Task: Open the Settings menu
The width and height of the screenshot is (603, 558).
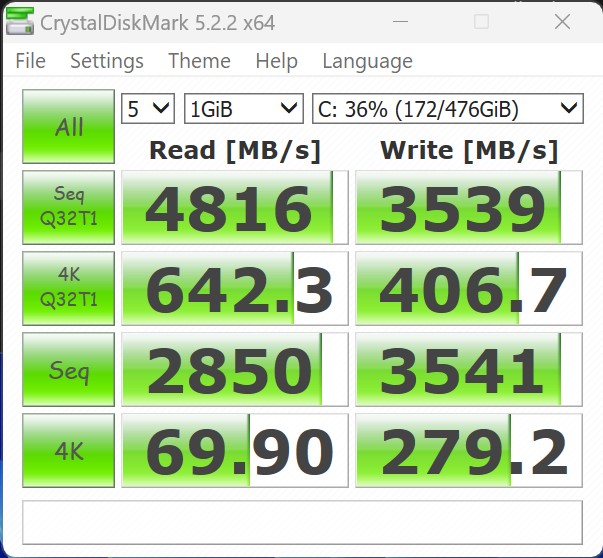Action: (106, 61)
